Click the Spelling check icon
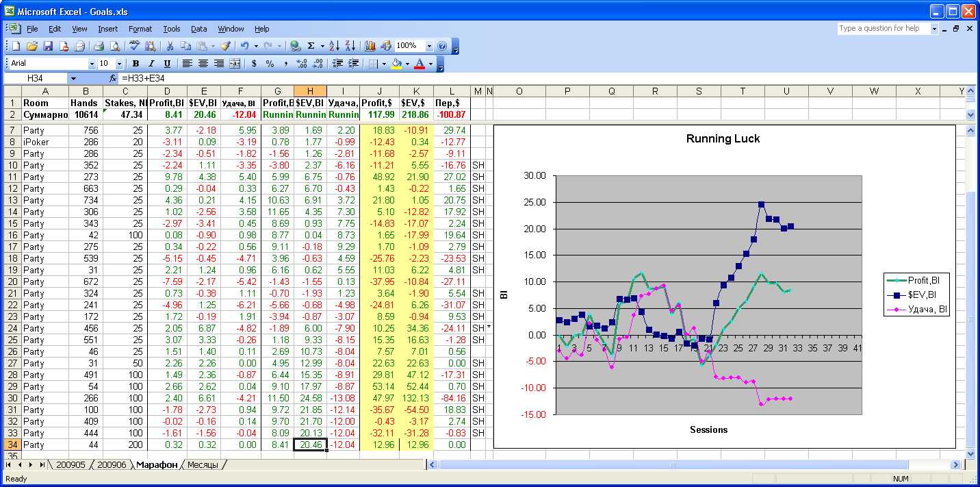This screenshot has height=487, width=980. click(x=134, y=46)
